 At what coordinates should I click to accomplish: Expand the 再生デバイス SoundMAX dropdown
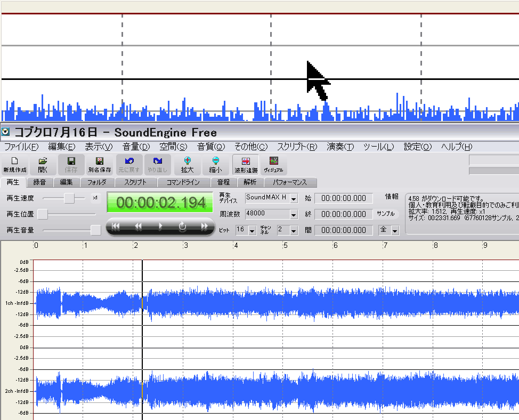tap(294, 199)
